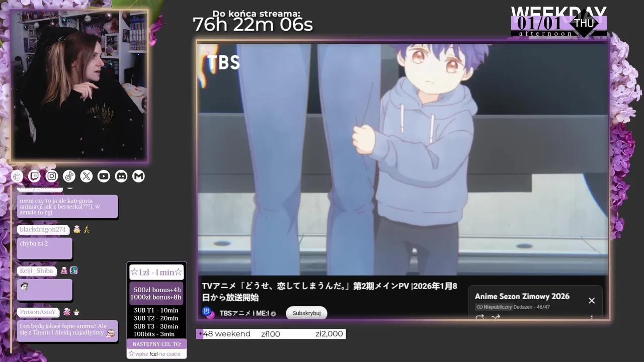Viewport: 644px width, 362px height.
Task: Click the '500zł bonus+4h' line
Action: [157, 290]
